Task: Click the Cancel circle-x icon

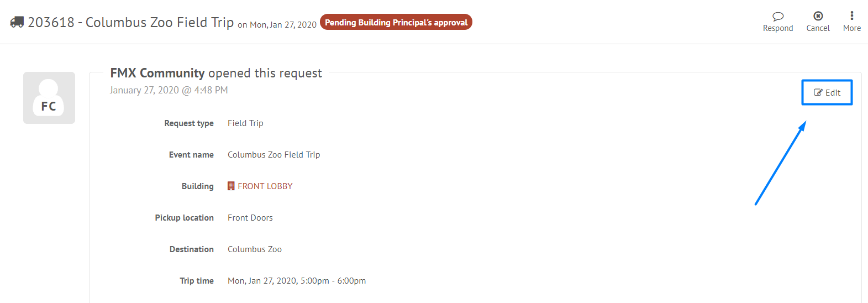Action: tap(818, 16)
